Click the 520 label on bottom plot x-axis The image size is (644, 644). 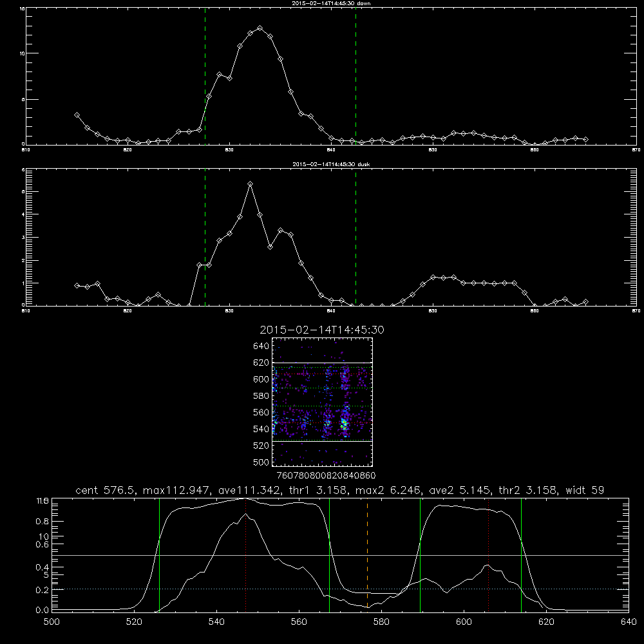pos(134,622)
